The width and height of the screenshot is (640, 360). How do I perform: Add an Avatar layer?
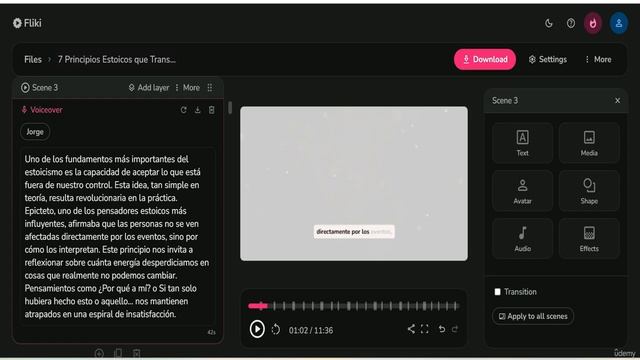522,191
